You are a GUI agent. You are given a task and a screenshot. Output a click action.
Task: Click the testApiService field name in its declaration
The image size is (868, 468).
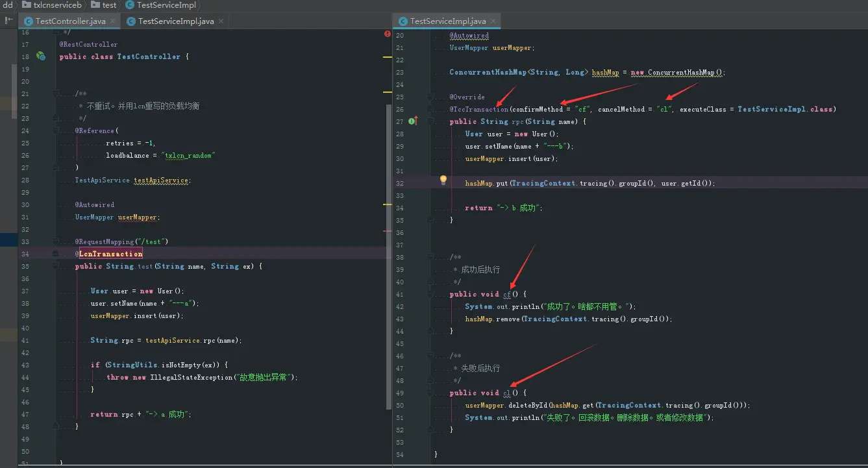point(162,180)
